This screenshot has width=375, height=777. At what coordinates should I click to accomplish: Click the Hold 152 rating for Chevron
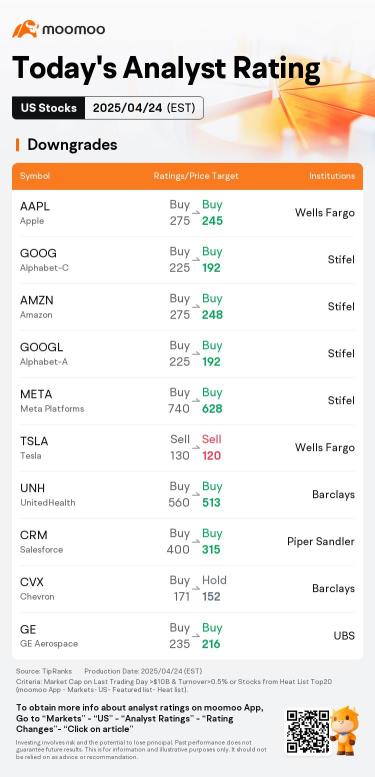coord(214,588)
